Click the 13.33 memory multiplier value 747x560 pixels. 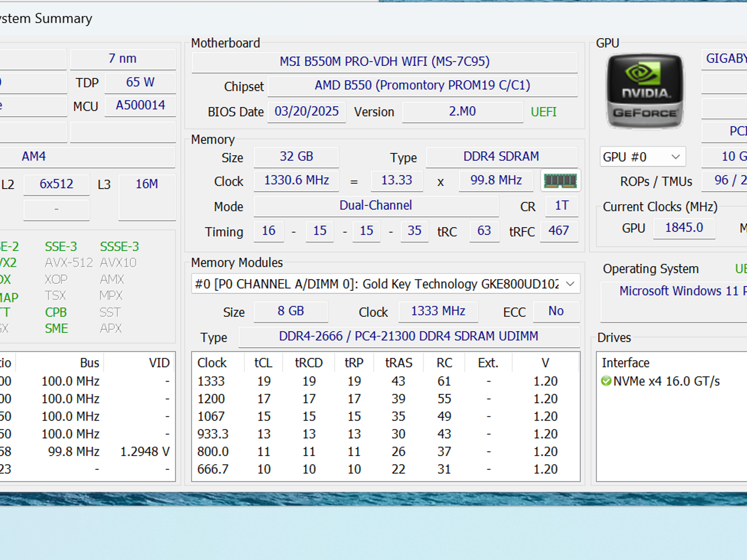(x=397, y=180)
